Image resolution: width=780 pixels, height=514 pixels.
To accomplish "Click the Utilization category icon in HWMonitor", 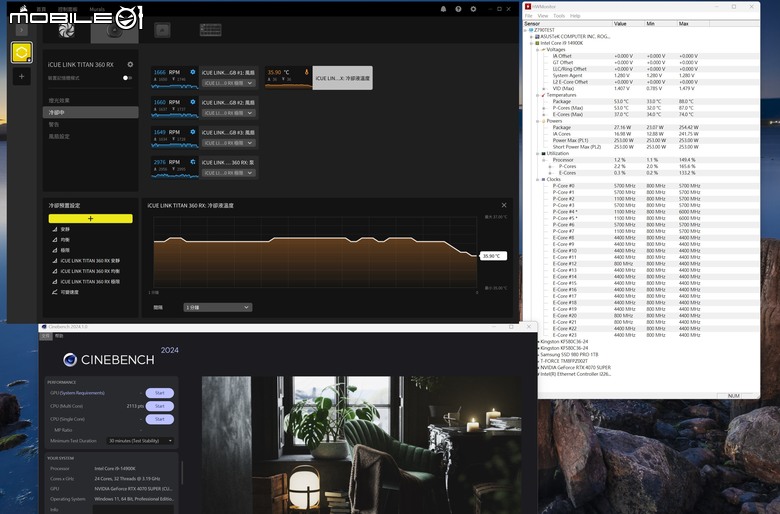I will pyautogui.click(x=543, y=153).
